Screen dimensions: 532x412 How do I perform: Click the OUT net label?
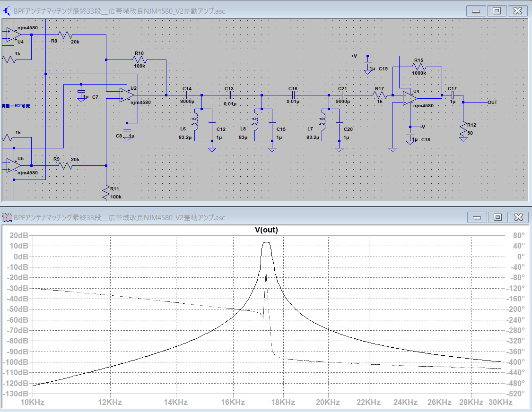click(x=492, y=103)
